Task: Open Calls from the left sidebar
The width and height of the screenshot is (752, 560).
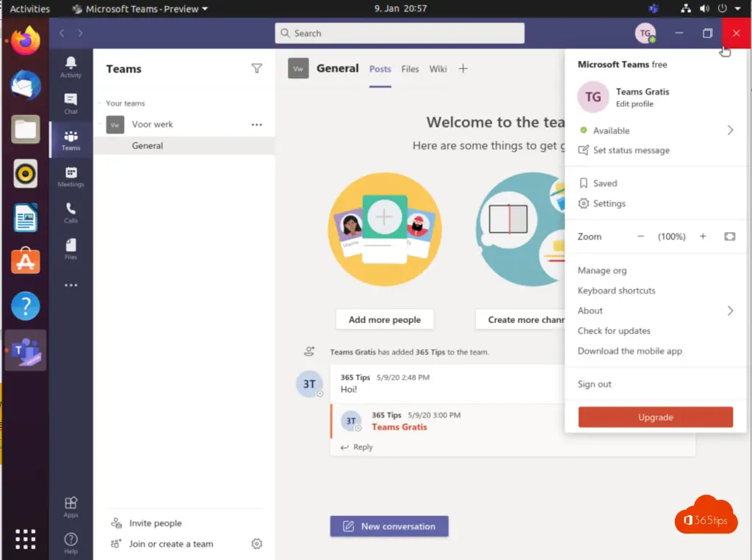Action: coord(70,212)
